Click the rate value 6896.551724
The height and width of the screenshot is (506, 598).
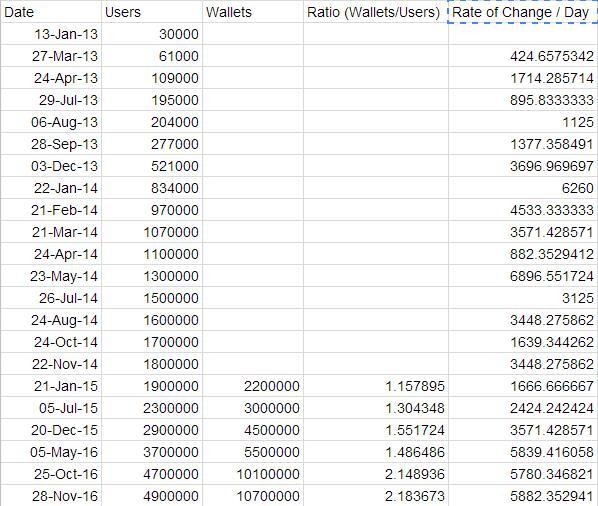[522, 276]
